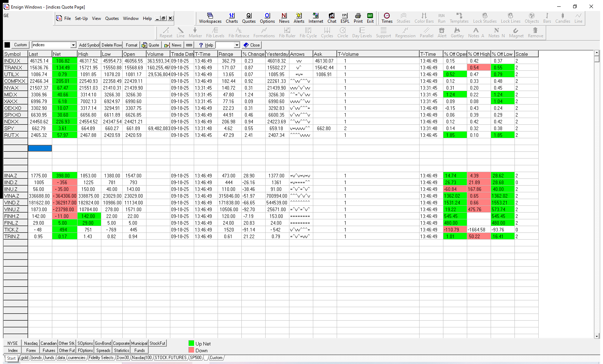Switch to the STOCK FUTURES tab

(x=170, y=358)
